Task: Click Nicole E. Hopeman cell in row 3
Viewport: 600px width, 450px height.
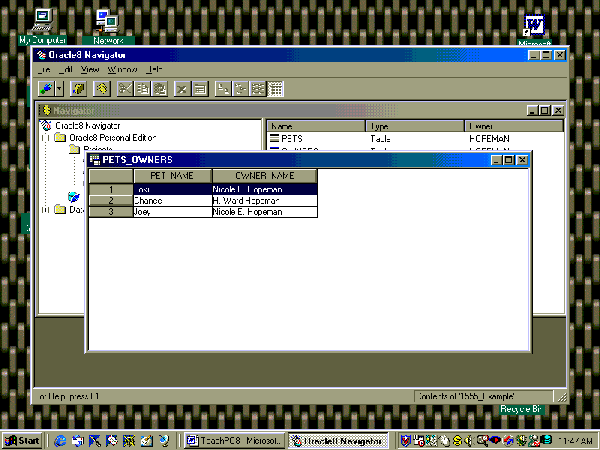Action: (x=264, y=212)
